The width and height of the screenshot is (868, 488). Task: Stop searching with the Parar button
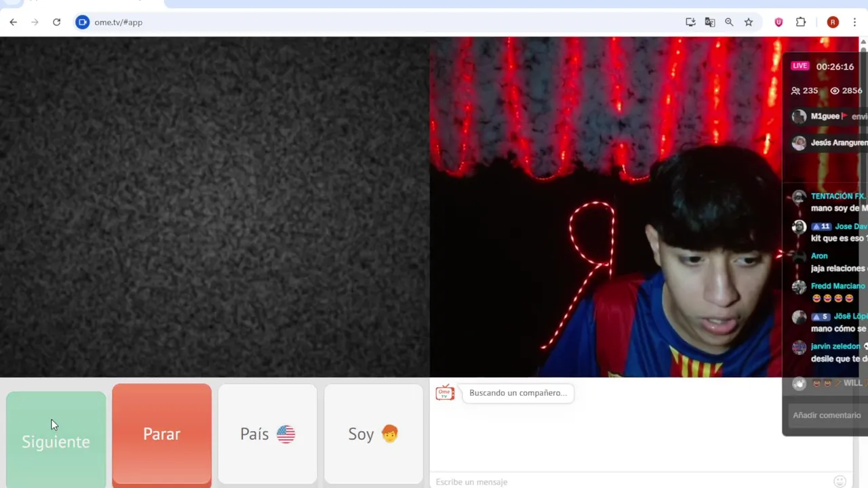pyautogui.click(x=161, y=434)
